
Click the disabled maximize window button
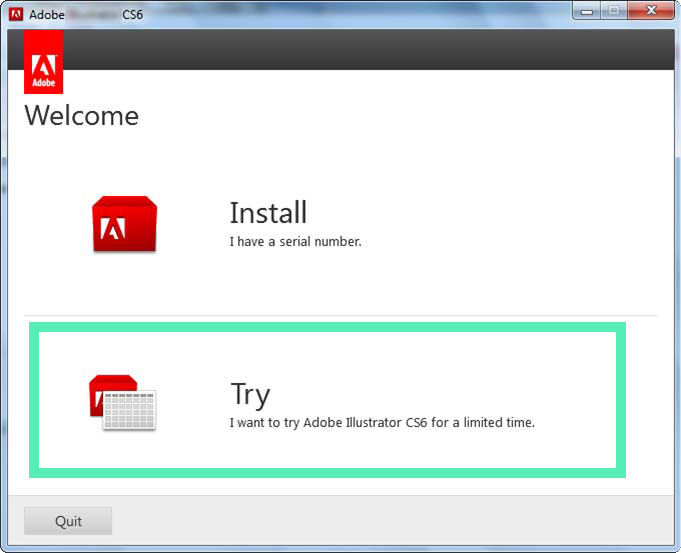pyautogui.click(x=614, y=10)
